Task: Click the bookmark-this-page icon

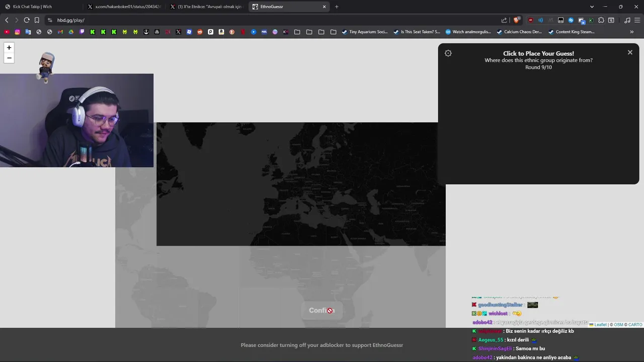Action: [x=37, y=20]
